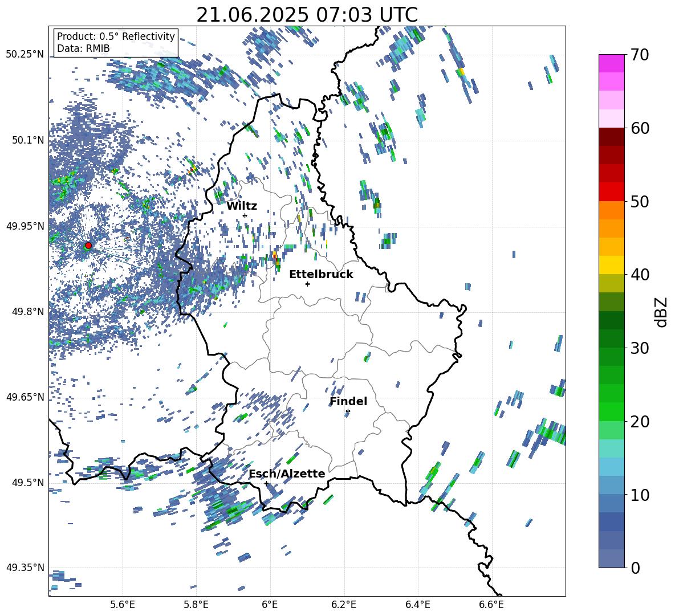This screenshot has height=616, width=675.
Task: Click the yellow 40 dBZ colorbar swatch
Action: point(611,265)
